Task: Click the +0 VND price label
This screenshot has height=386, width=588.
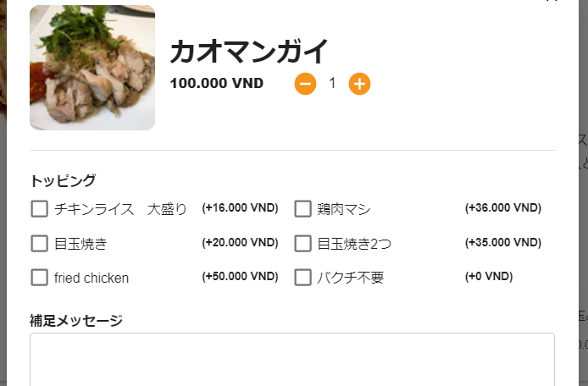Action: click(489, 277)
